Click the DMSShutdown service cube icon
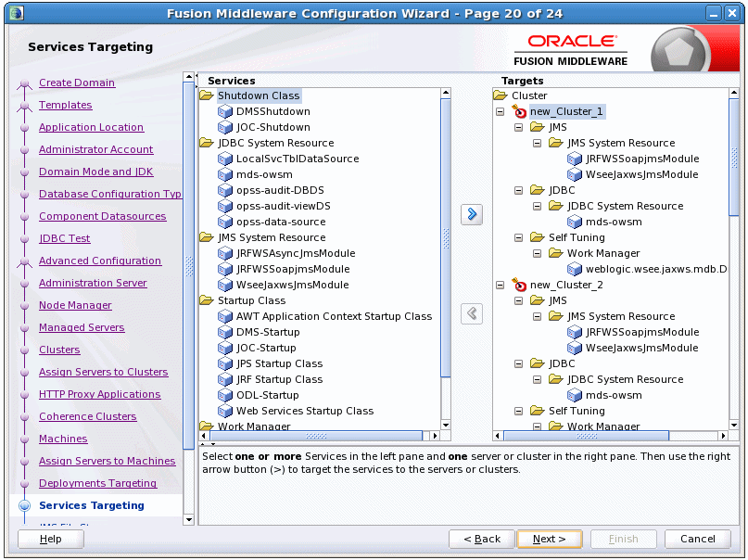The width and height of the screenshot is (748, 560). [224, 111]
